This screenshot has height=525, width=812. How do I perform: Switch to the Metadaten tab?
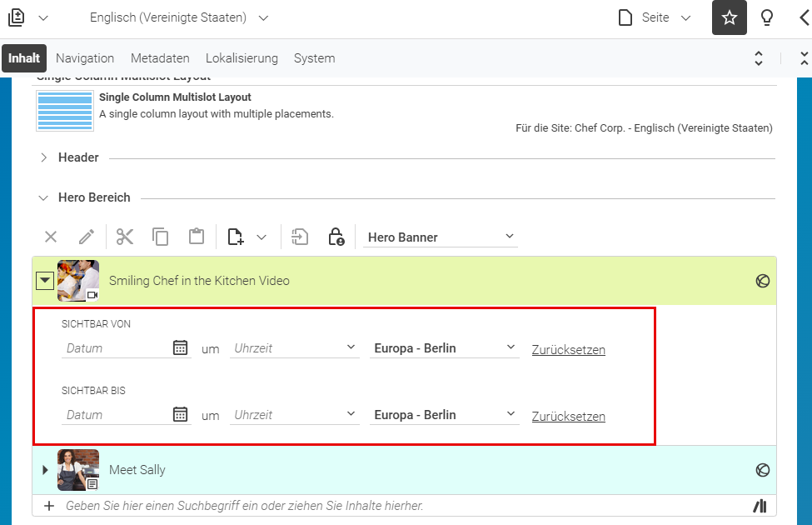(160, 58)
